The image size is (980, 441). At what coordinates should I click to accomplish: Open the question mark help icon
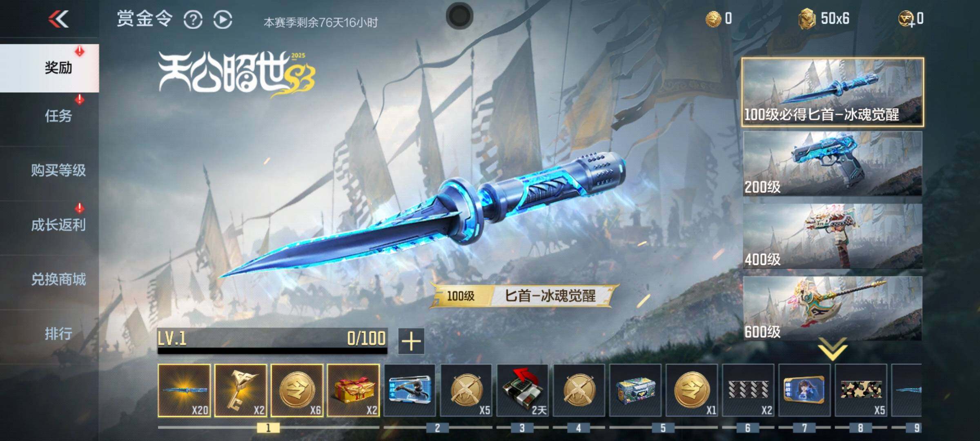pyautogui.click(x=193, y=20)
